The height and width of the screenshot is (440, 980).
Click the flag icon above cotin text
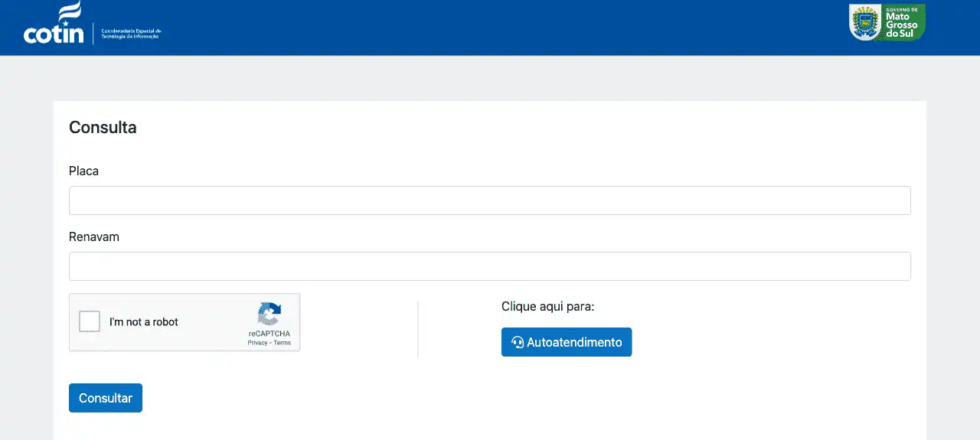click(x=70, y=12)
